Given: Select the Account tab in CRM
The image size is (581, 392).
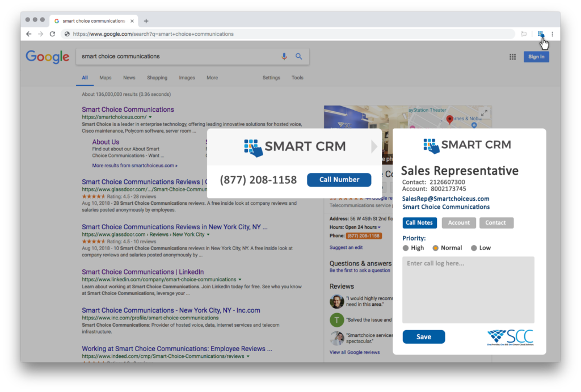Looking at the screenshot, I should (458, 223).
